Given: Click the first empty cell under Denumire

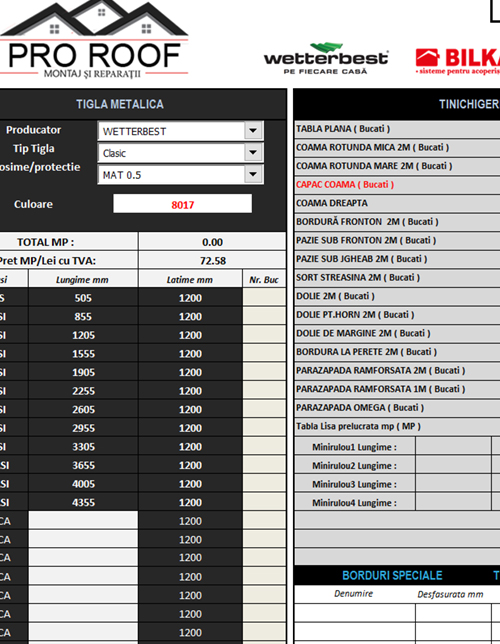Looking at the screenshot, I should [355, 613].
